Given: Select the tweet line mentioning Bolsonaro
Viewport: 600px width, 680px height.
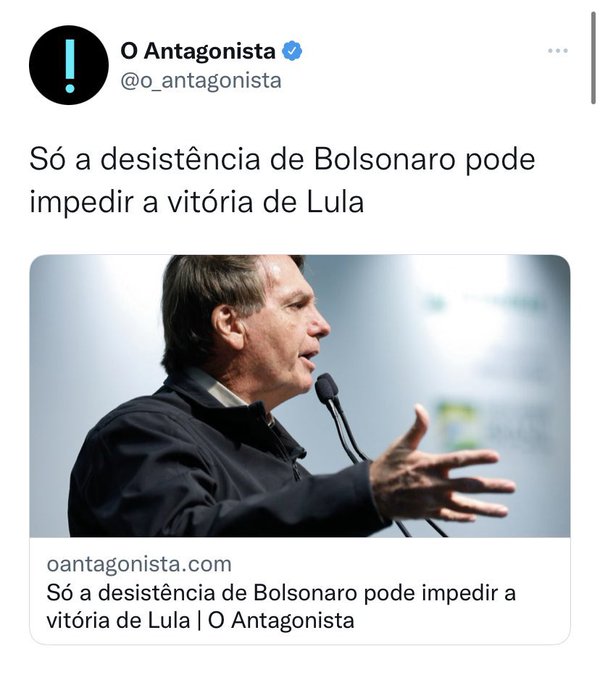Looking at the screenshot, I should tap(282, 160).
